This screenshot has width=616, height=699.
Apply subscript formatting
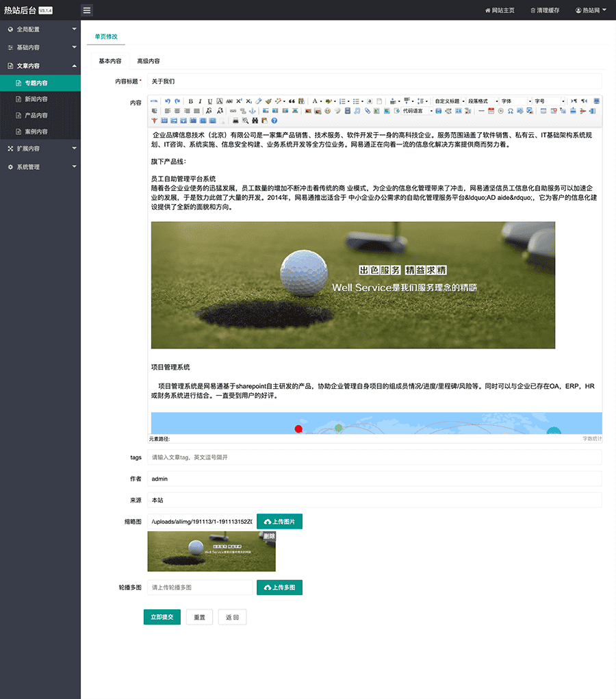tap(248, 101)
